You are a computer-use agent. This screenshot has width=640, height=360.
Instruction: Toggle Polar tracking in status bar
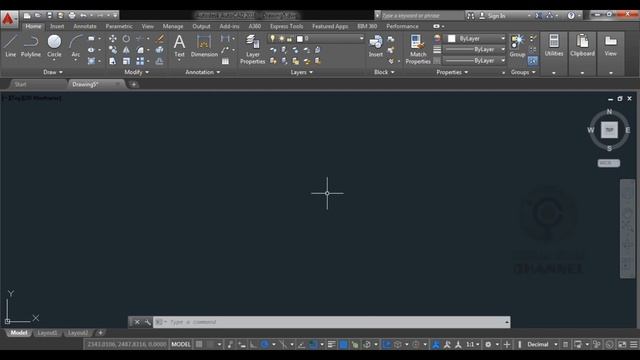pos(264,344)
